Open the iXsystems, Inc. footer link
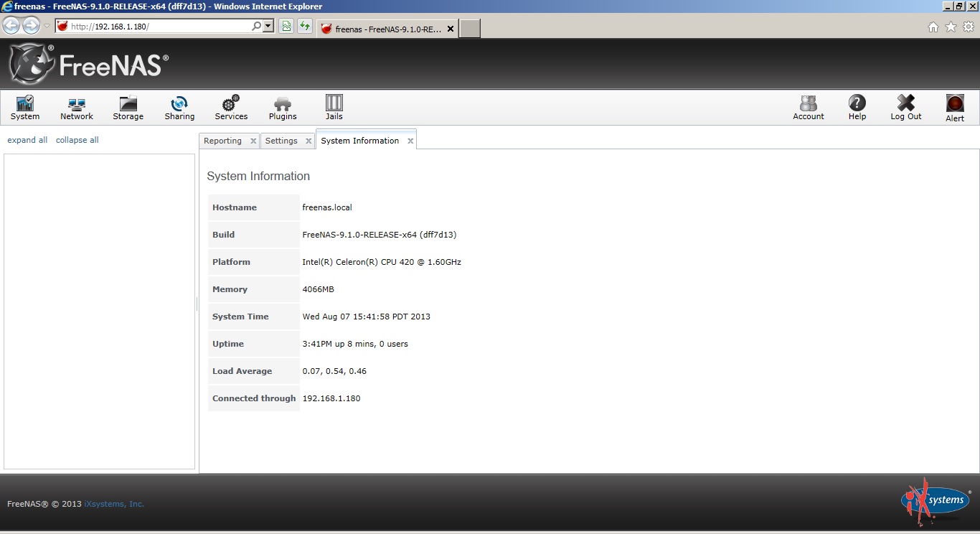The height and width of the screenshot is (534, 980). pyautogui.click(x=114, y=504)
